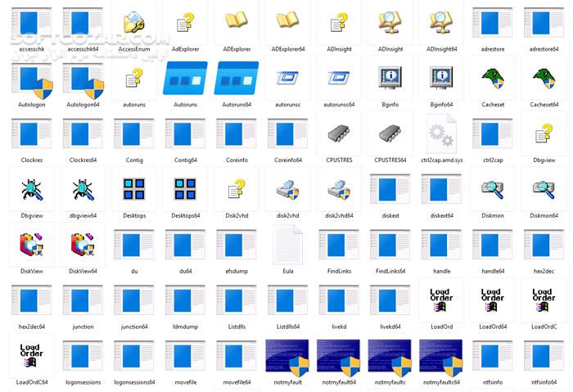Select the dbgview64 bug icon

(83, 189)
